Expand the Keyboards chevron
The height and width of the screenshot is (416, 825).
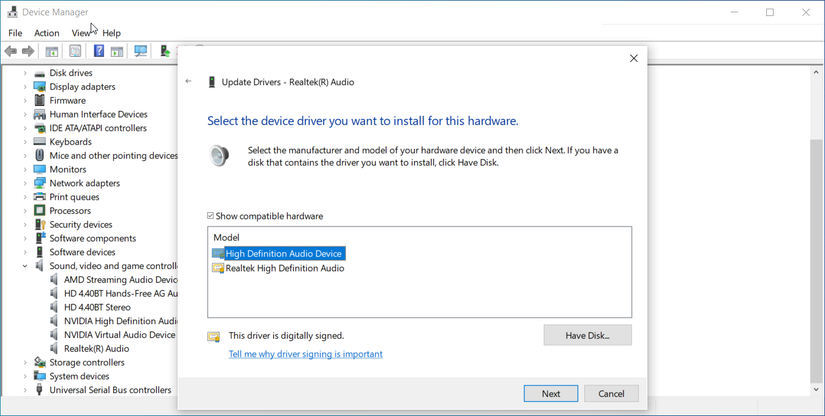[25, 142]
